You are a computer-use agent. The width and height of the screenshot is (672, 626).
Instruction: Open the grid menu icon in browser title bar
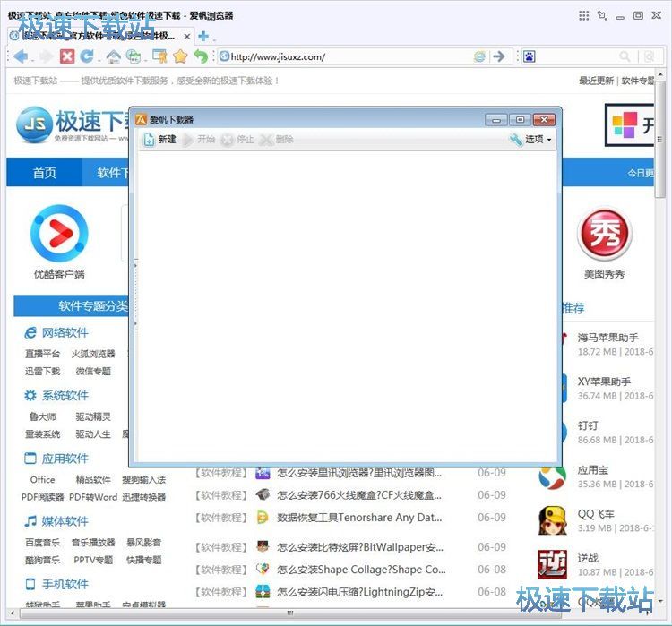(x=583, y=15)
